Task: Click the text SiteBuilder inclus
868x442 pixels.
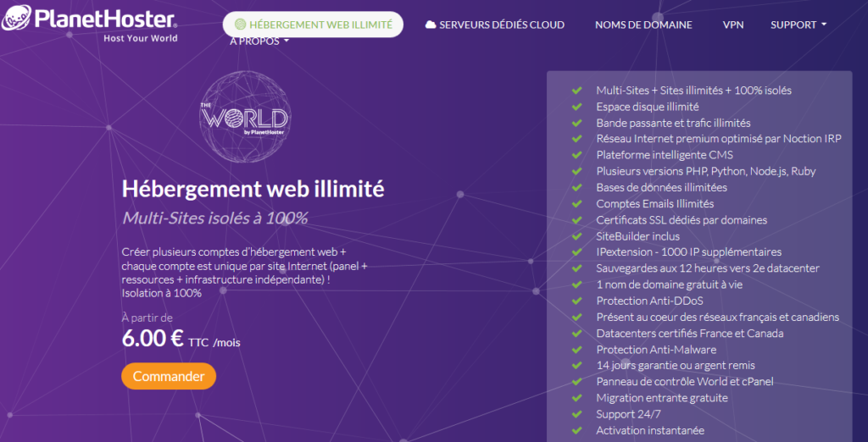Action: (637, 236)
